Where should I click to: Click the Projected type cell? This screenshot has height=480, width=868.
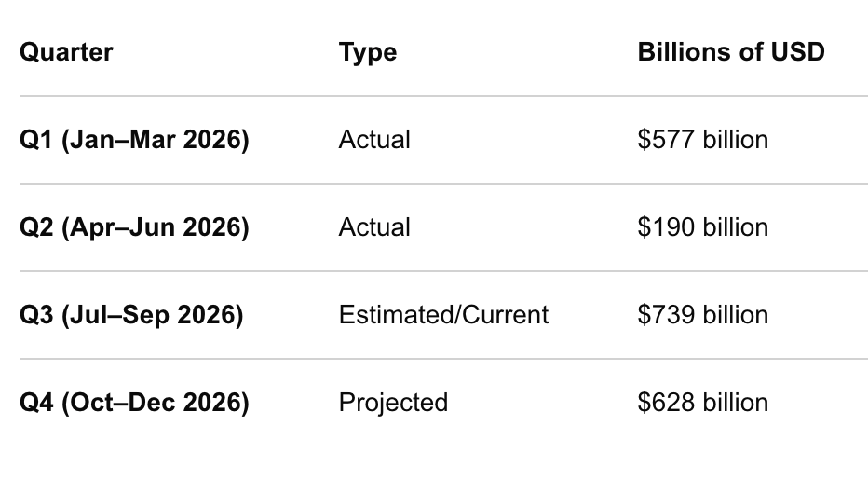393,403
